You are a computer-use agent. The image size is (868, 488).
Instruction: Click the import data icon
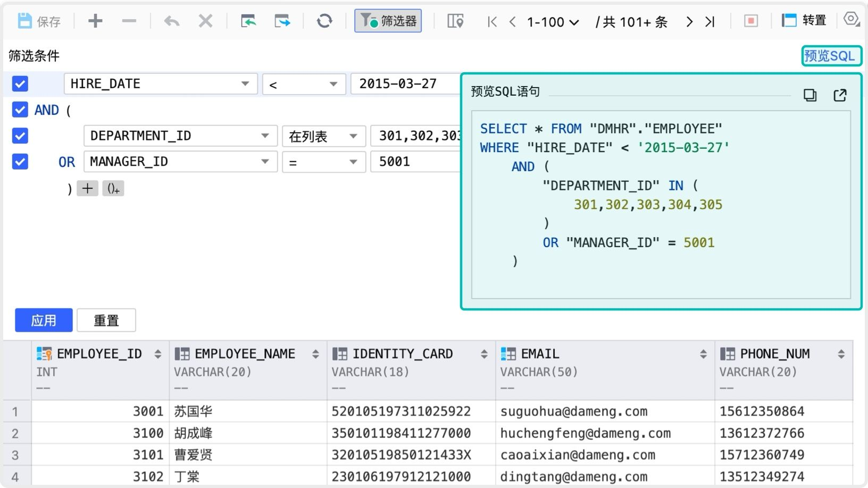tap(248, 21)
